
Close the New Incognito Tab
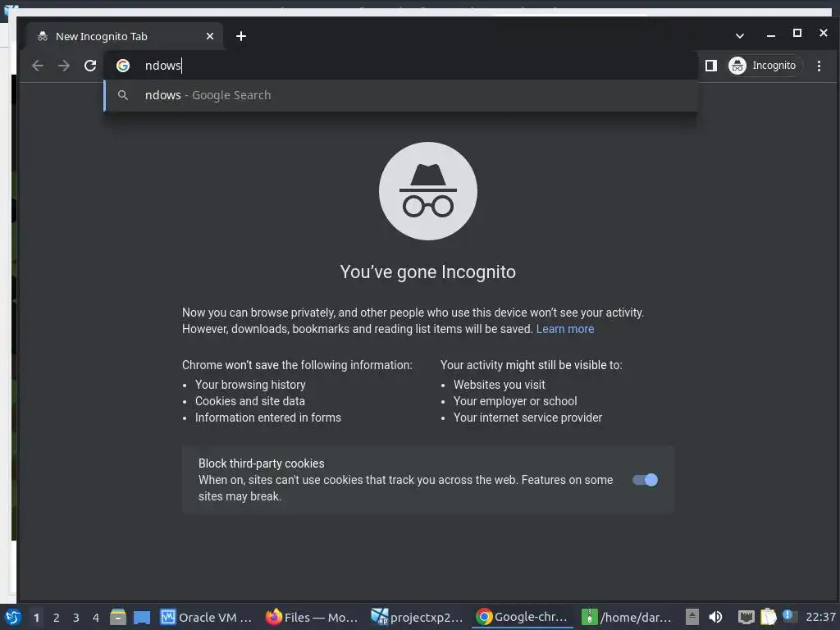point(210,36)
